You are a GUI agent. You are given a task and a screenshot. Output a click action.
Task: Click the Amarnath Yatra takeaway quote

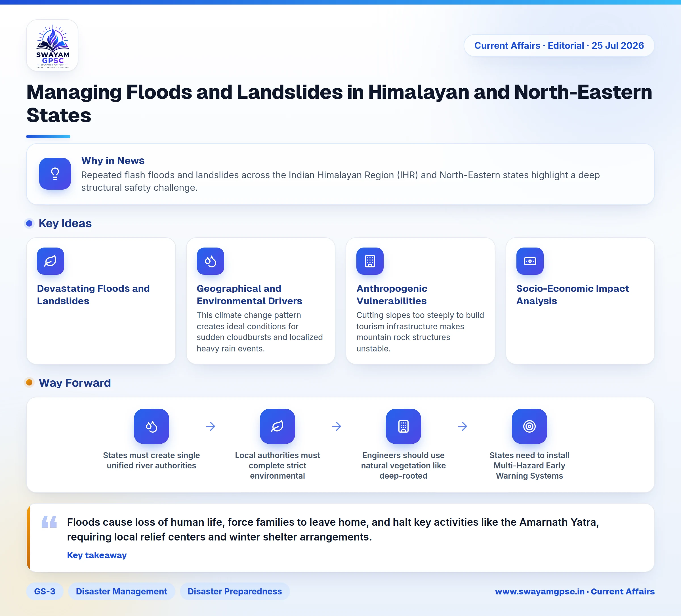tap(333, 529)
